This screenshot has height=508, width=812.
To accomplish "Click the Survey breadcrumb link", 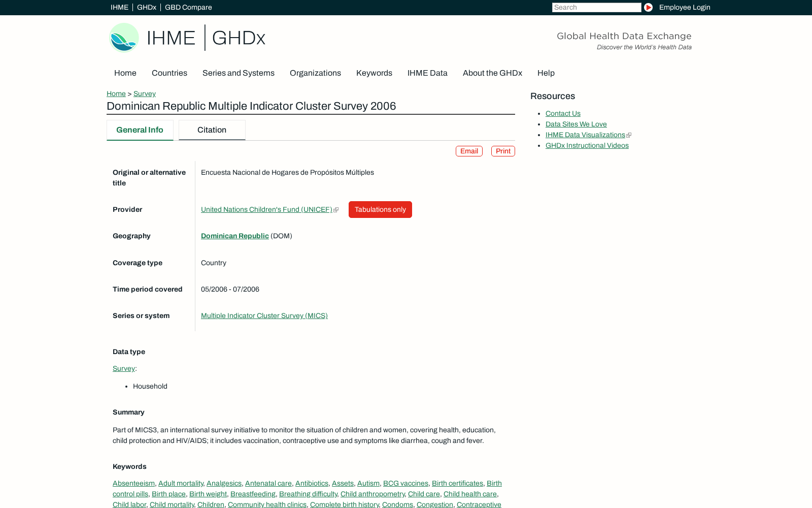I will click(x=145, y=93).
